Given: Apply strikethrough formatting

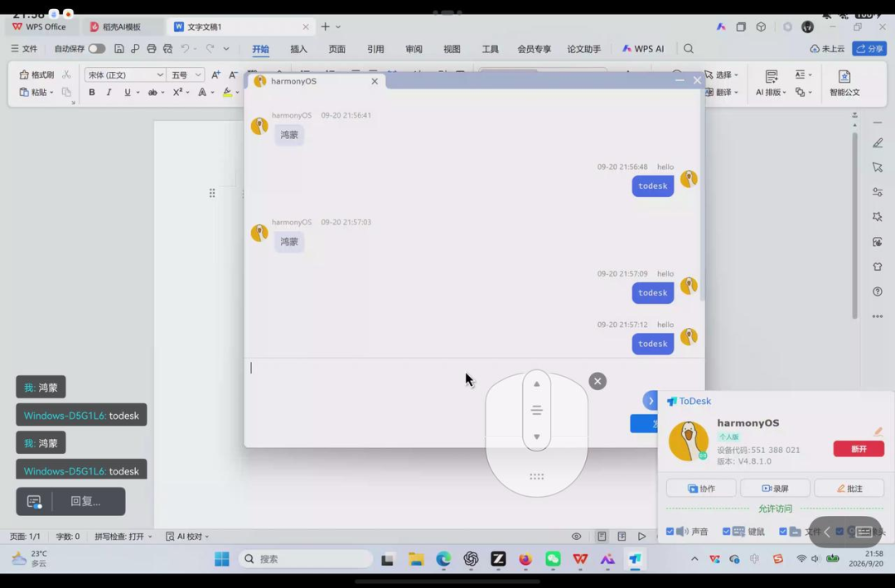Looking at the screenshot, I should (x=152, y=93).
